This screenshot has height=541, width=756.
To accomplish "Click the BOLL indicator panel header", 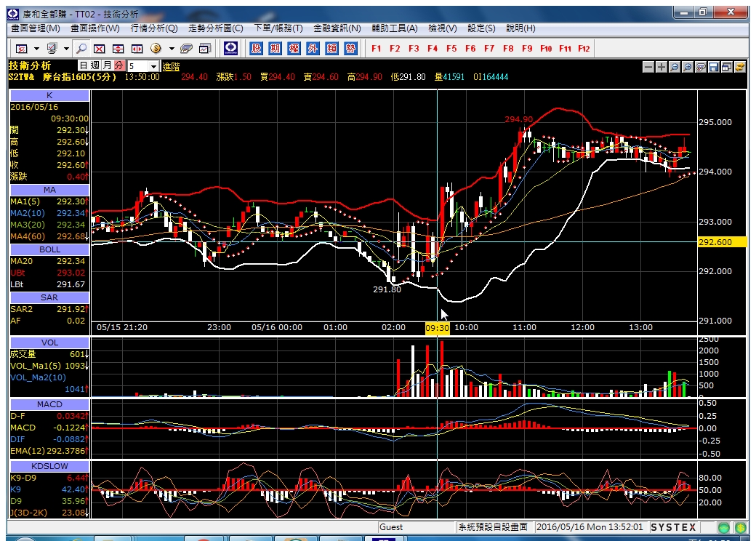I will 49,249.
